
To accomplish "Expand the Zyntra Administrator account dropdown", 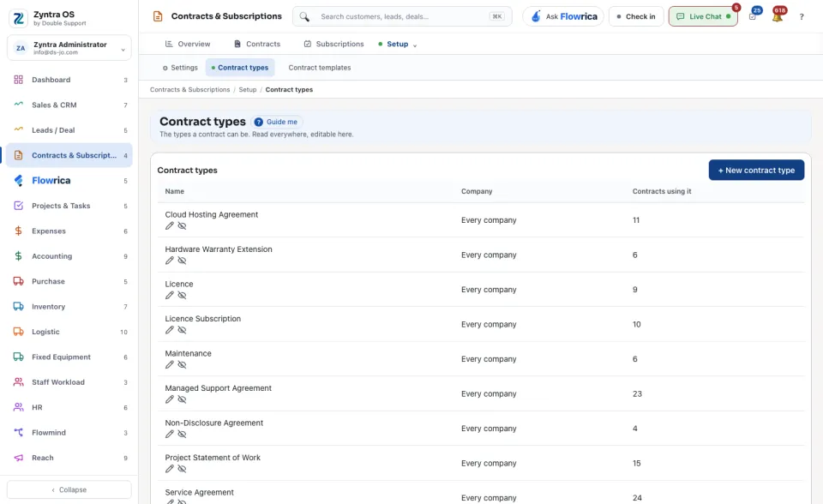I will [69, 48].
